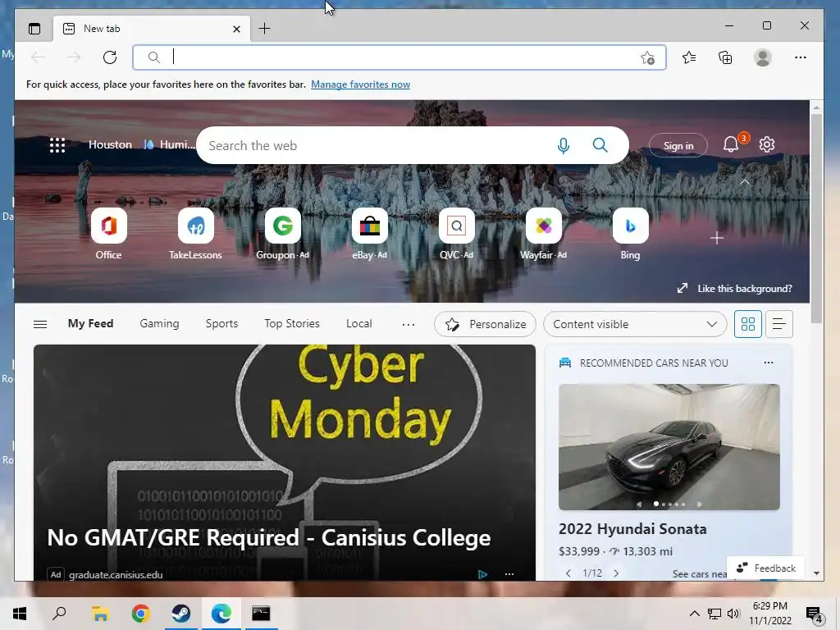Screen dimensions: 840x630
Task: Open AdChoices icon on ad card
Action: [482, 574]
